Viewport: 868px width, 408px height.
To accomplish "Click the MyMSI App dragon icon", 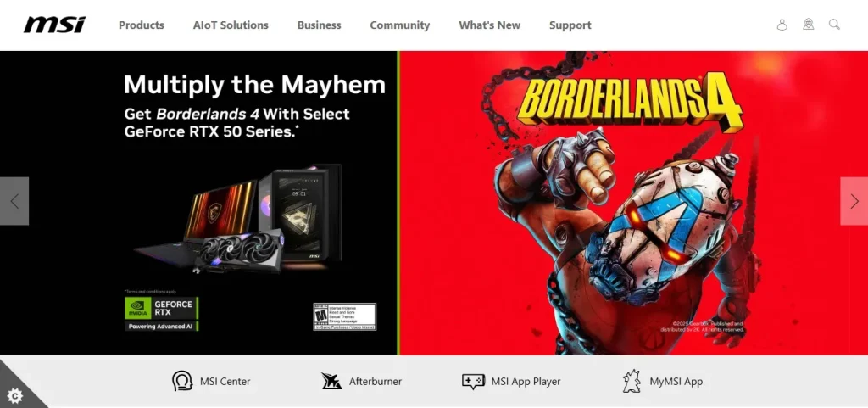I will [632, 382].
